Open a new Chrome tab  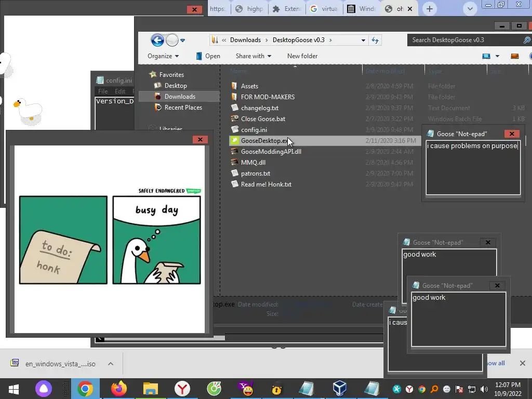pyautogui.click(x=430, y=9)
